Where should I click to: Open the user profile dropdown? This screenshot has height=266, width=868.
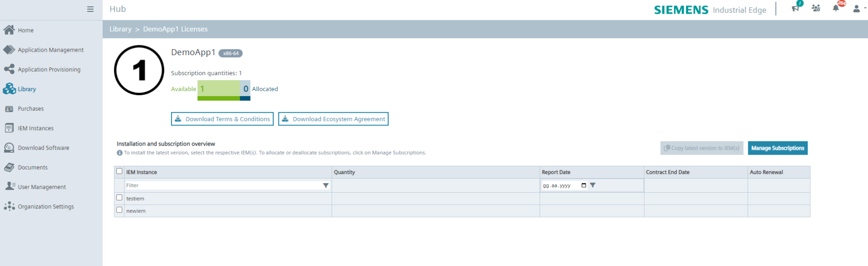coord(858,9)
